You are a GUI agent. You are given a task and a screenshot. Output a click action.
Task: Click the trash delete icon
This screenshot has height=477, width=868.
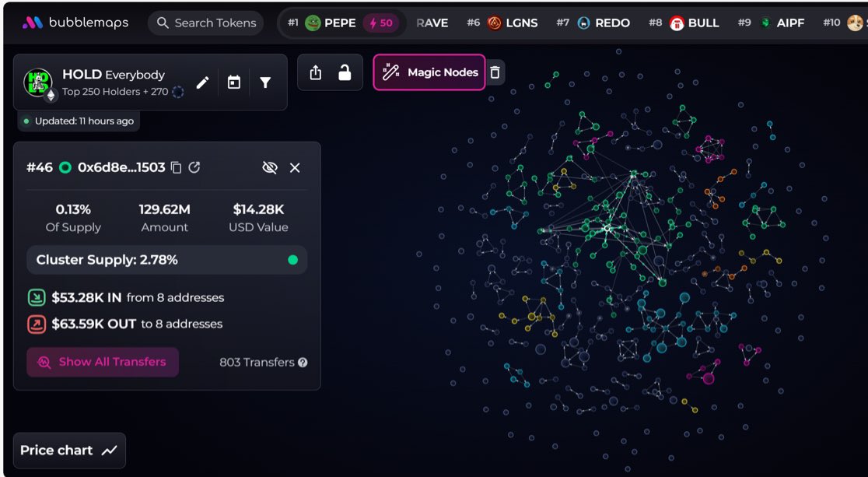495,72
